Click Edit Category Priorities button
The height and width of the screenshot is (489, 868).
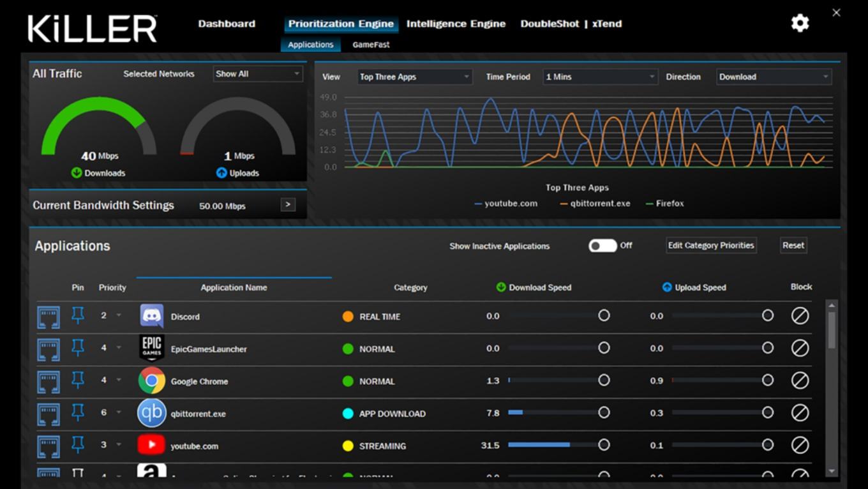pyautogui.click(x=711, y=245)
